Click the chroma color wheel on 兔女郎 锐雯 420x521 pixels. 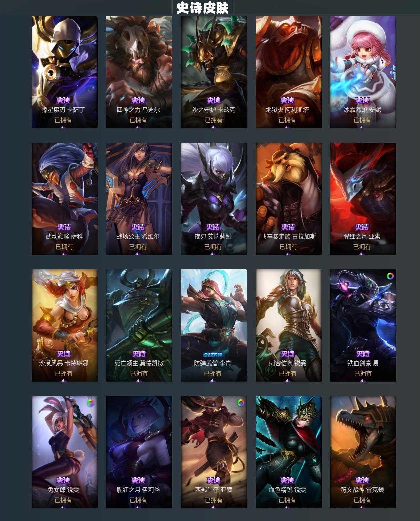[x=90, y=403]
